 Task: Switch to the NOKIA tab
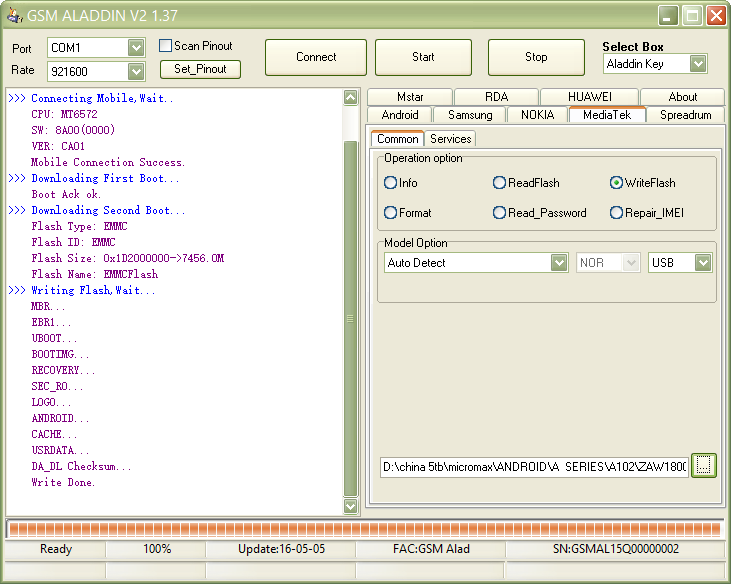(538, 115)
